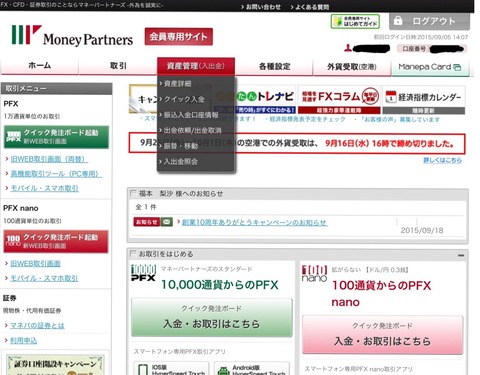Image resolution: width=480 pixels, height=375 pixels.
Task: Open the 各種設定 tab
Action: coord(274,66)
